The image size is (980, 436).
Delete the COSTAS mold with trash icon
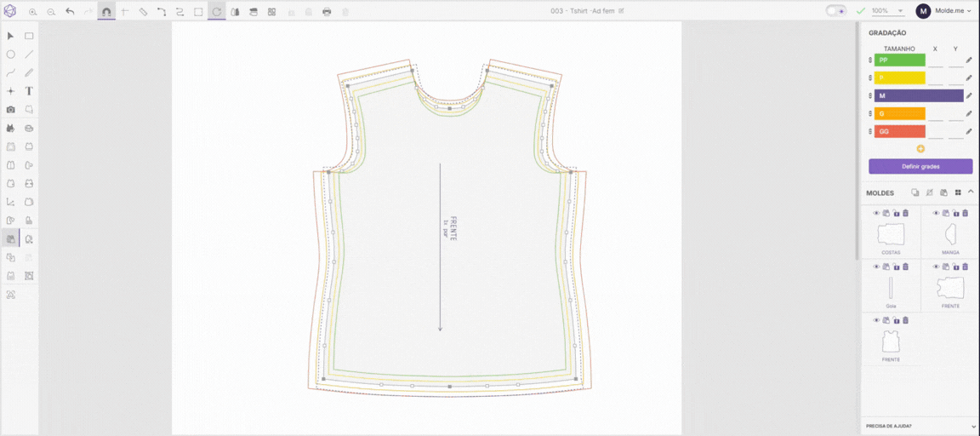[906, 213]
